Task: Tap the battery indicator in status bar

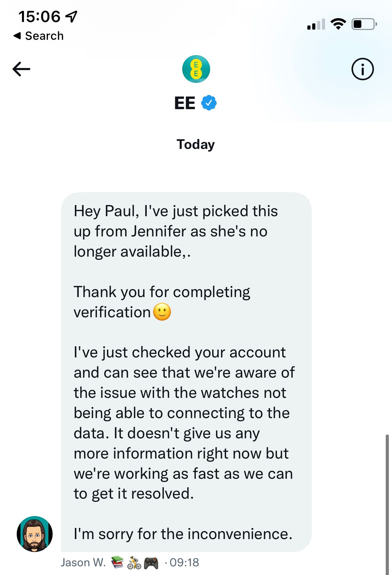Action: pyautogui.click(x=364, y=24)
